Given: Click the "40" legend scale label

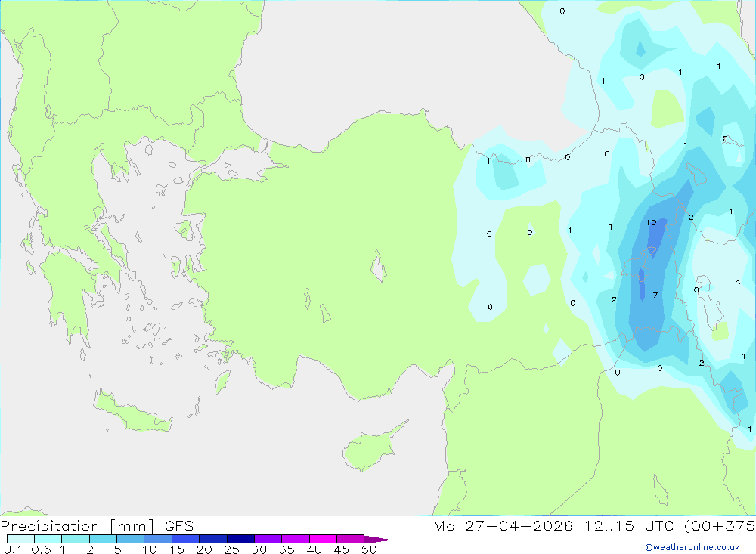Looking at the screenshot, I should (314, 549).
